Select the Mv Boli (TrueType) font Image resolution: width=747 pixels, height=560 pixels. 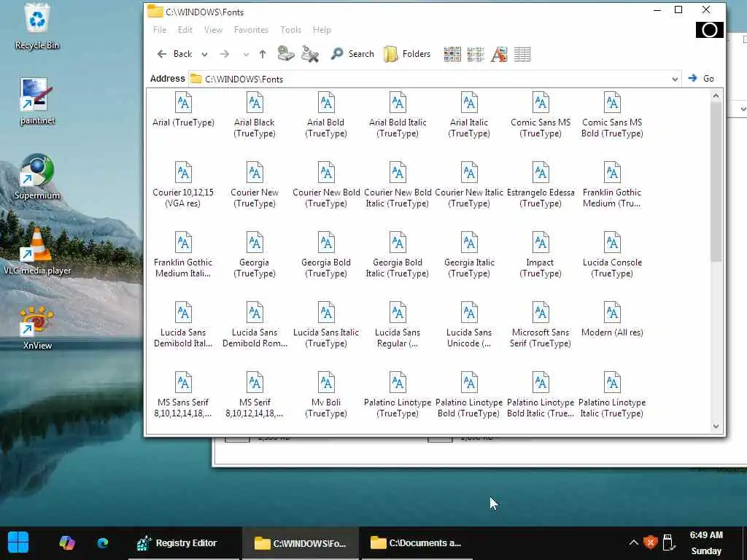(326, 394)
